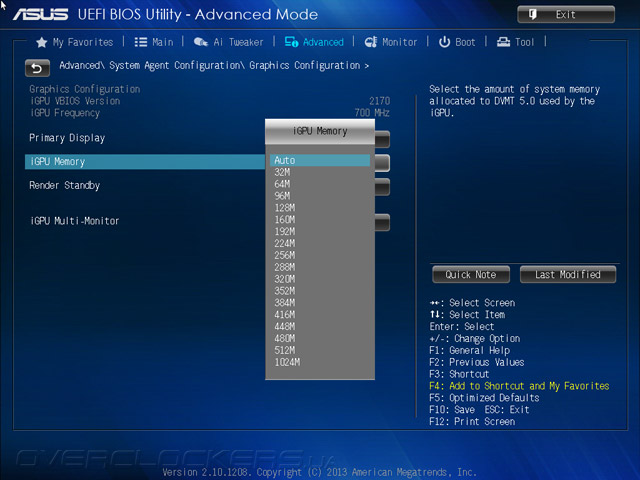Choose 480M in the list
Viewport: 640px width, 480px height.
pyautogui.click(x=284, y=338)
